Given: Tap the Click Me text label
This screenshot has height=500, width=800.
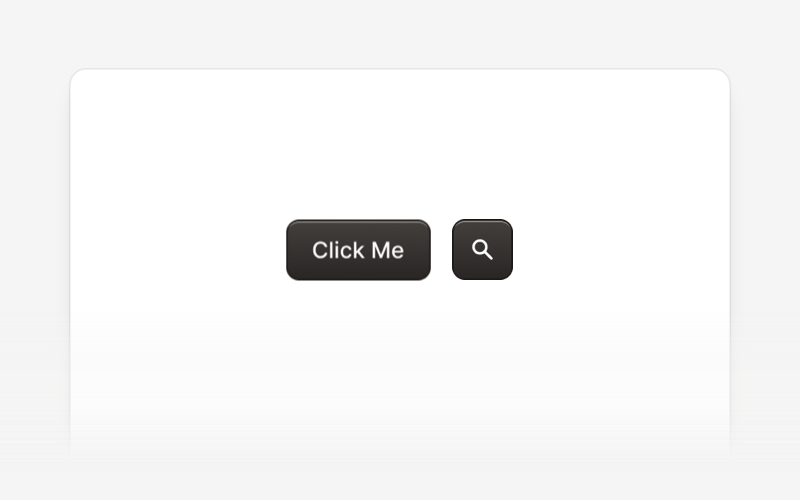Looking at the screenshot, I should (358, 250).
